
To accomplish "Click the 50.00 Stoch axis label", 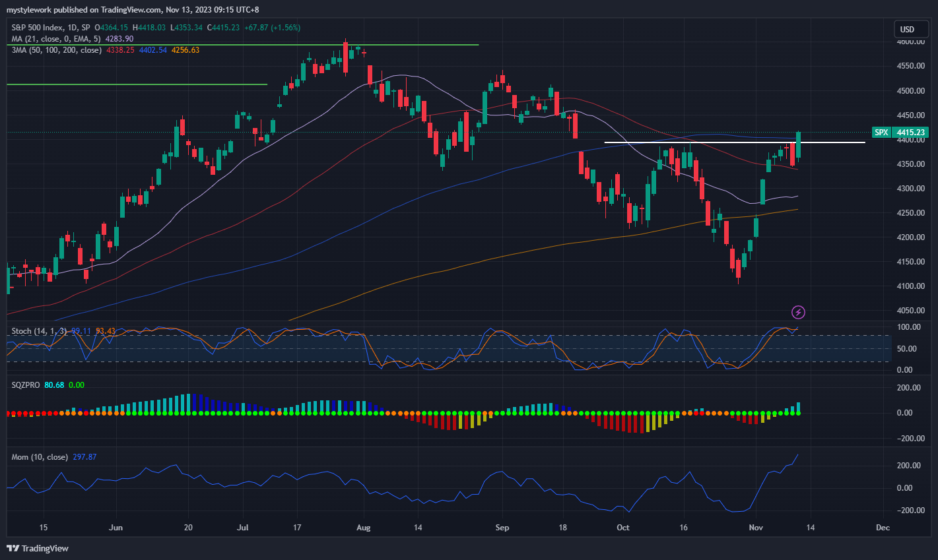I will coord(908,349).
